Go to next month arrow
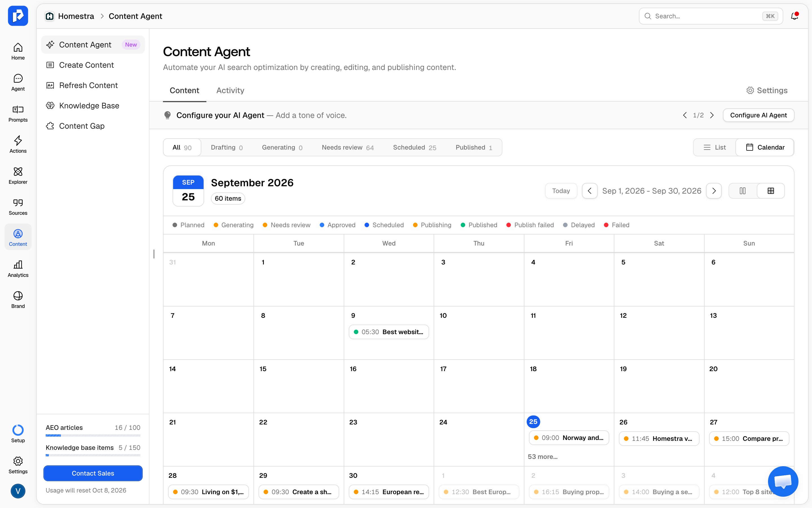The width and height of the screenshot is (812, 508). point(714,191)
